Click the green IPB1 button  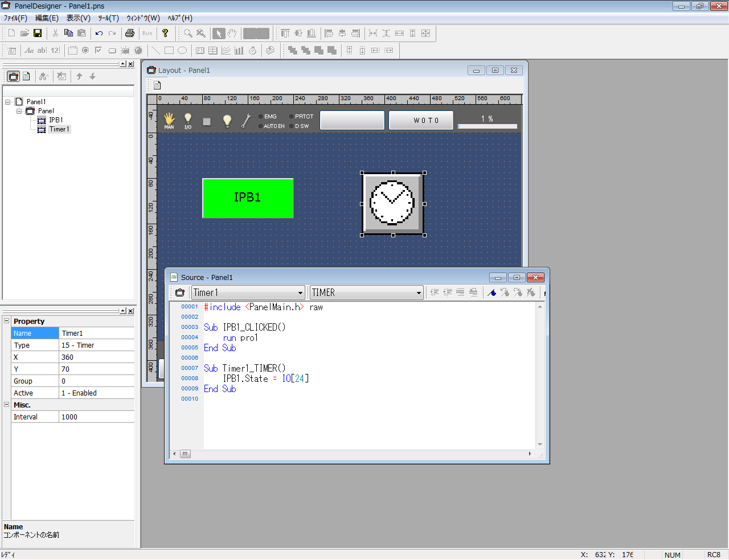248,198
